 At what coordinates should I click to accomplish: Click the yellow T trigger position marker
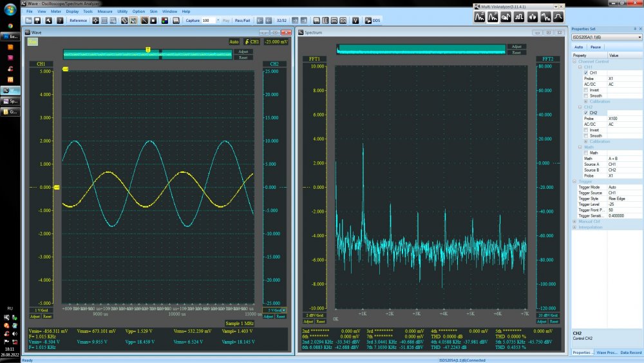point(148,50)
